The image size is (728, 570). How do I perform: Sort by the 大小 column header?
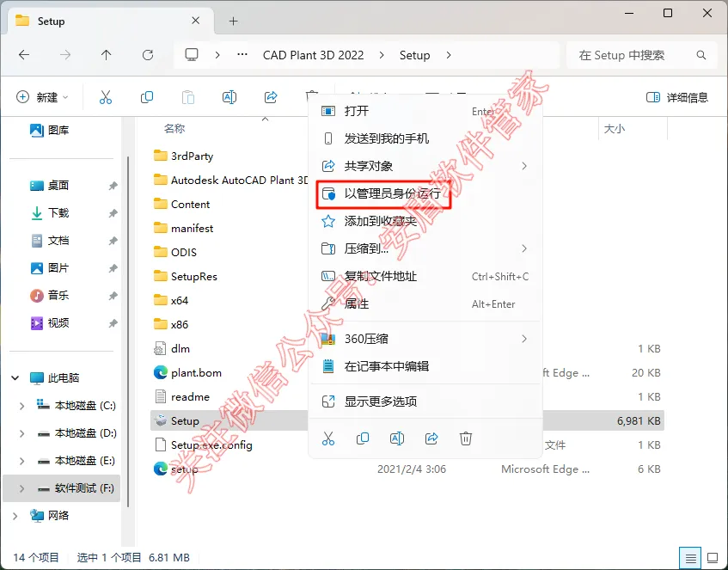(x=614, y=128)
